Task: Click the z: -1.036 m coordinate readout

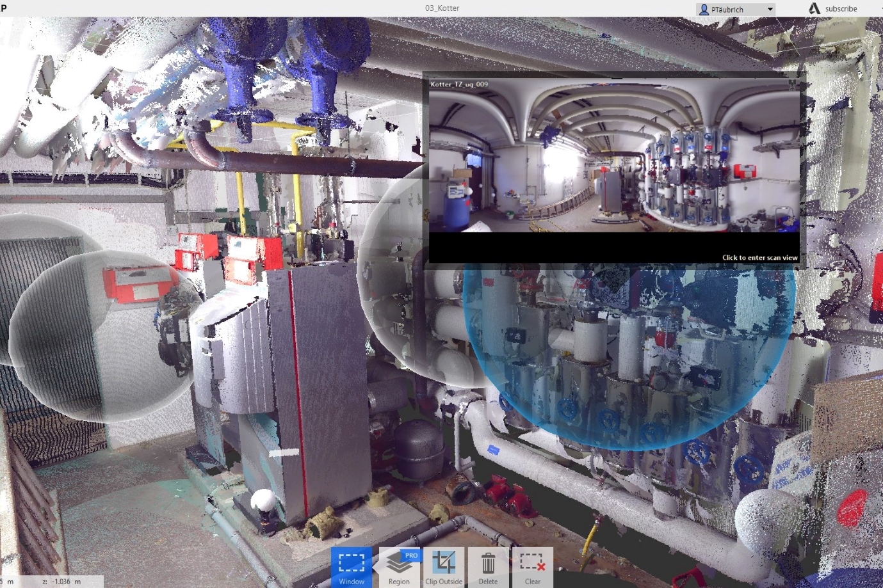Action: coord(61,582)
